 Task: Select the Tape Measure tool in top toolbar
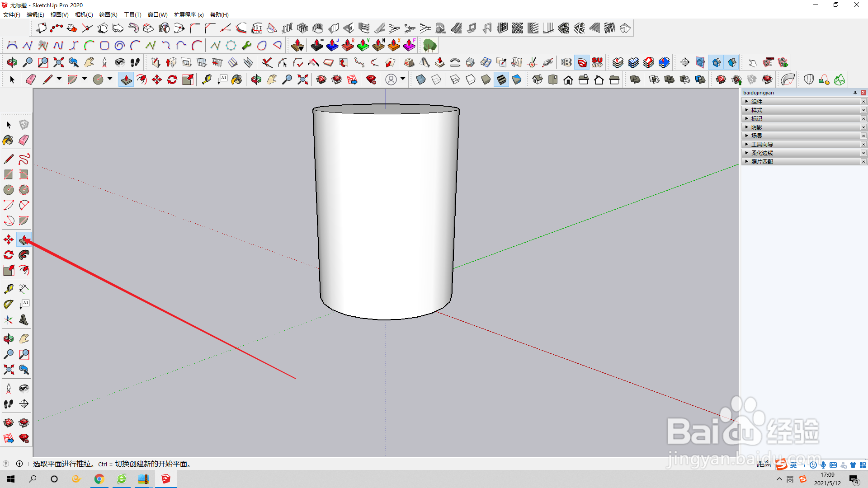tap(207, 80)
